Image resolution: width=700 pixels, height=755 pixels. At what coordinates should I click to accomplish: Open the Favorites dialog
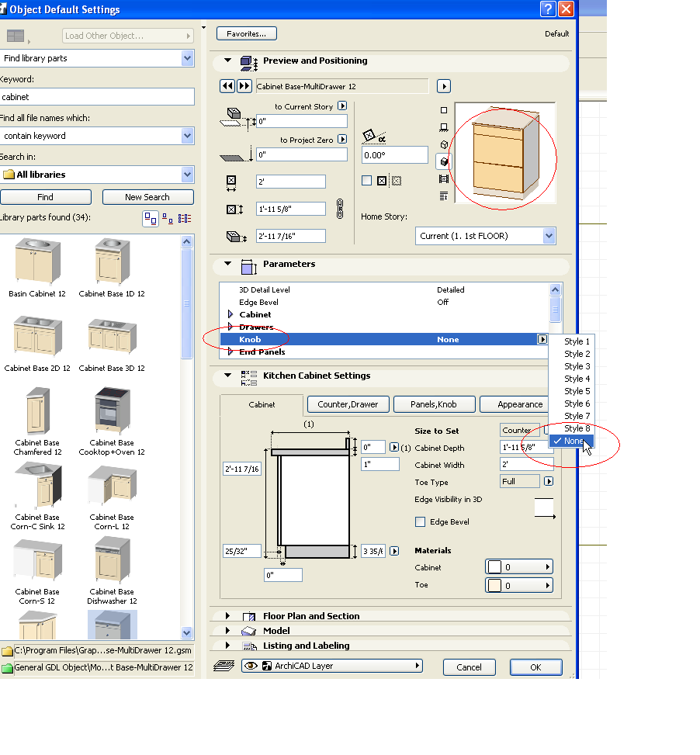[x=246, y=33]
